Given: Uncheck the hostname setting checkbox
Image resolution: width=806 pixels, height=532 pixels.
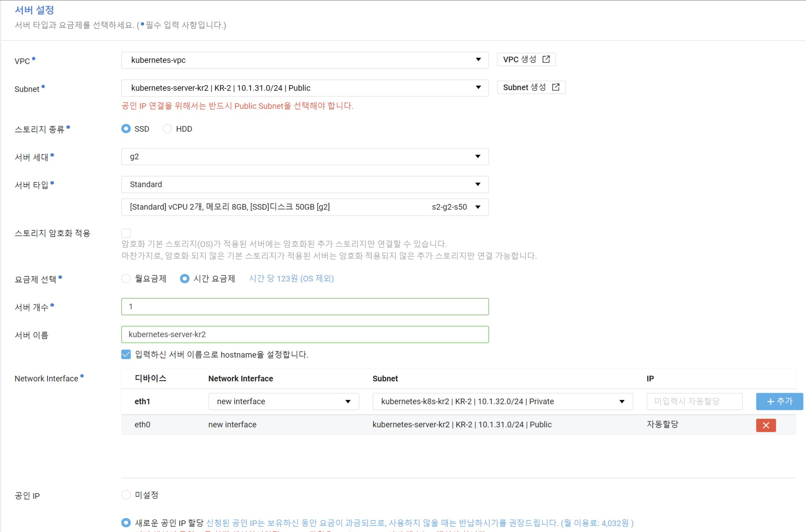Looking at the screenshot, I should 126,354.
